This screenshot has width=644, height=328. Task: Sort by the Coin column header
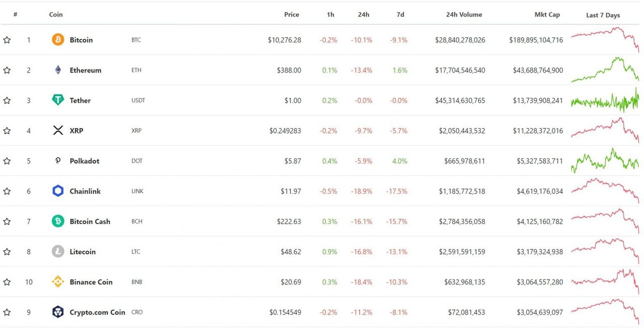pos(56,15)
